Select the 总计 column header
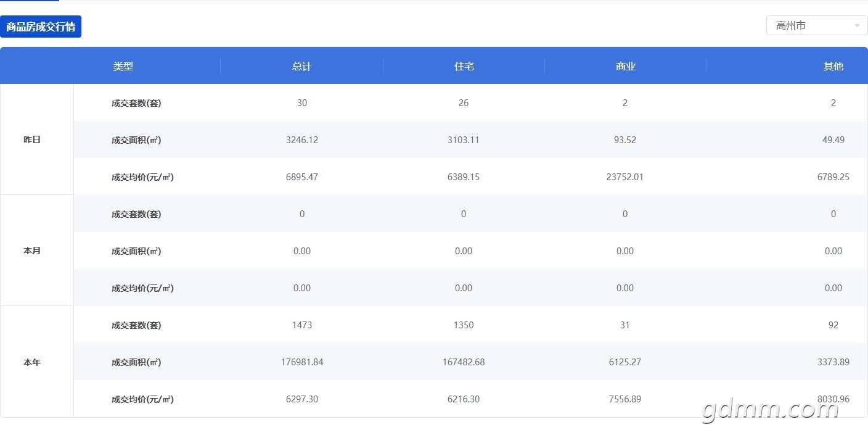 coord(301,66)
